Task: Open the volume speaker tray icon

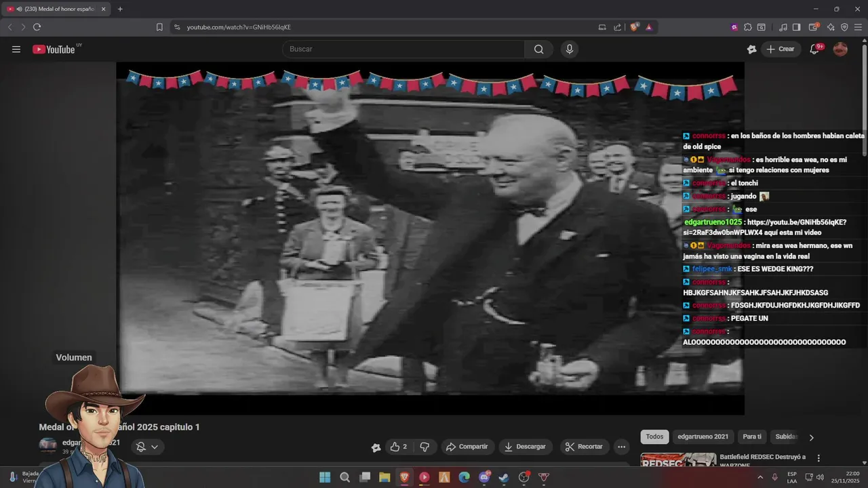Action: click(x=820, y=477)
